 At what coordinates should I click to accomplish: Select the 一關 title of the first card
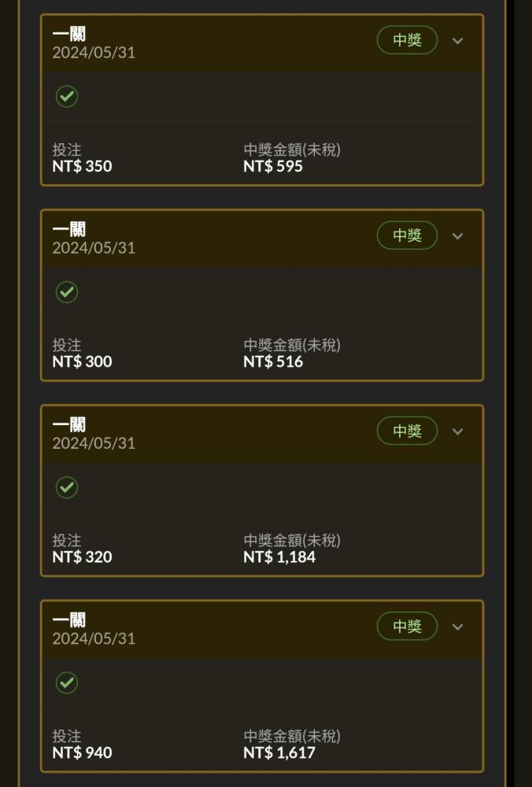click(69, 34)
